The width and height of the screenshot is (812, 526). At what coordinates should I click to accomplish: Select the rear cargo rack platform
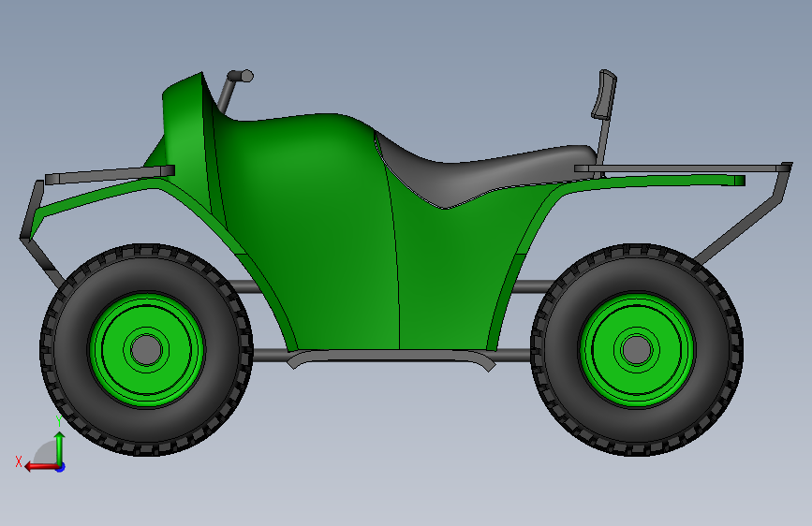point(683,168)
